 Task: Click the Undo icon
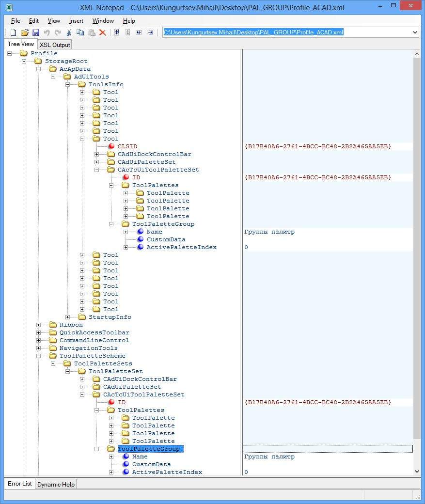point(47,31)
